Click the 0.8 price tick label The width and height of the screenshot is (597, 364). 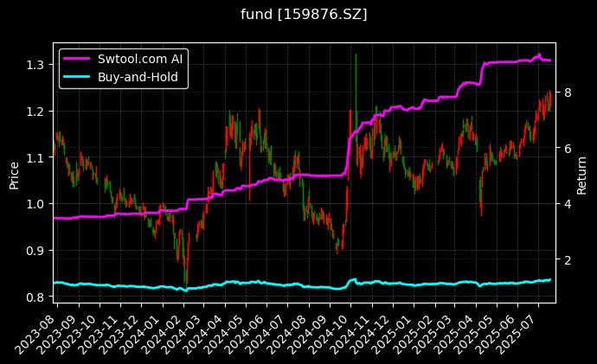35,297
